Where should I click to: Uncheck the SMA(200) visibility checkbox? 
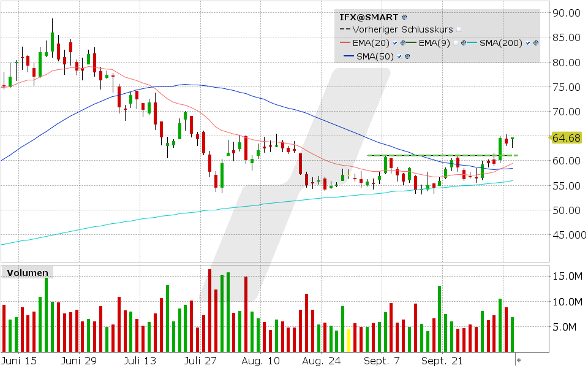coord(528,43)
